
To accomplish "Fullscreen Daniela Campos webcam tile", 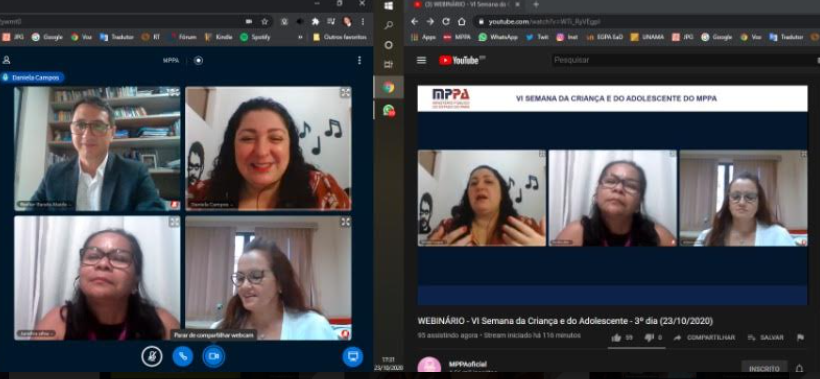I will [x=345, y=93].
